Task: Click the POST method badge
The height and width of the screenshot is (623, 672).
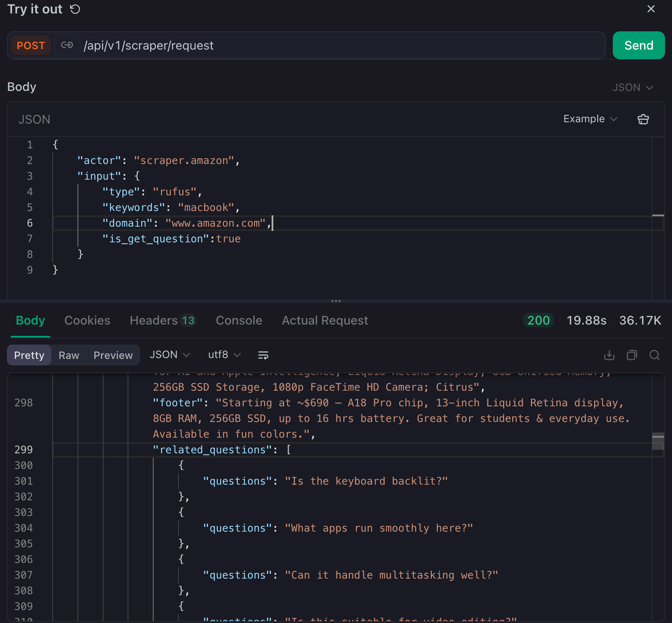Action: (x=31, y=45)
